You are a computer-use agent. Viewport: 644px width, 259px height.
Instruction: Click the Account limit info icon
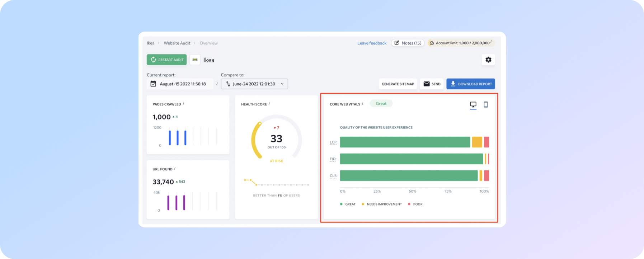click(x=491, y=42)
